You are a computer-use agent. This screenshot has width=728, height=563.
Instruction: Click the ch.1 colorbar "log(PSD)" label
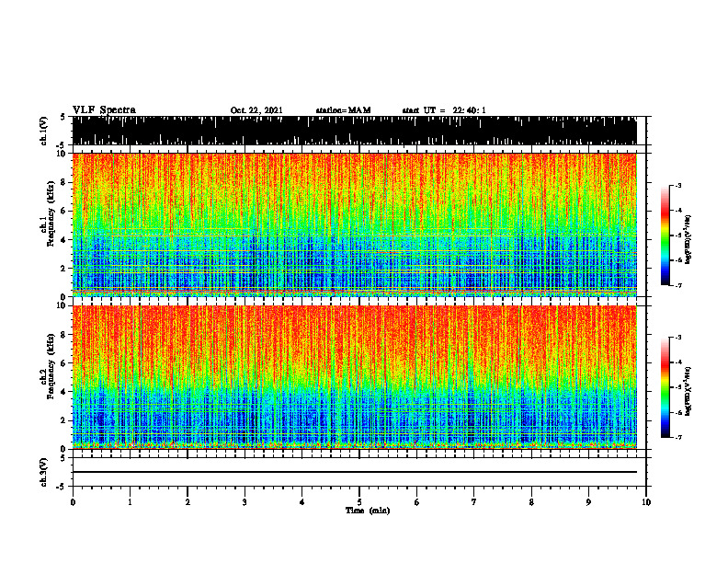pyautogui.click(x=688, y=240)
